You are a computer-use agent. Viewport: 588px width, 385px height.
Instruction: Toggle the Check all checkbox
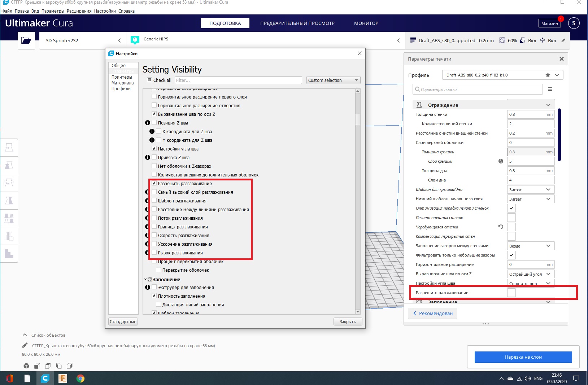[x=149, y=80]
